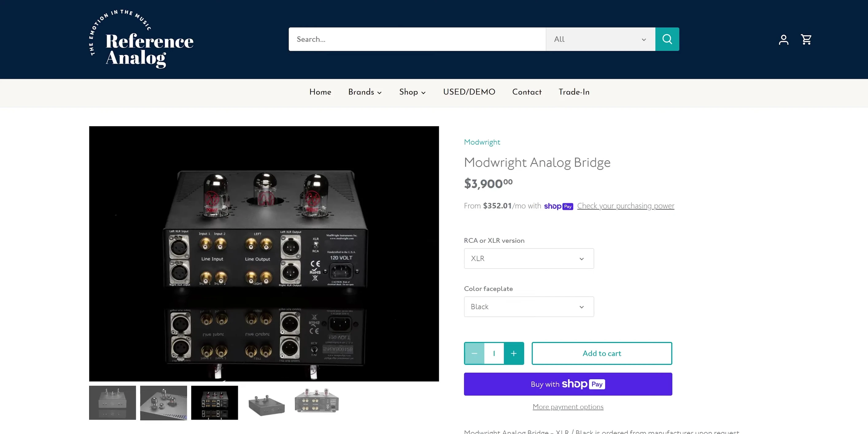
Task: Click the $3,900 price text
Action: pyautogui.click(x=488, y=184)
